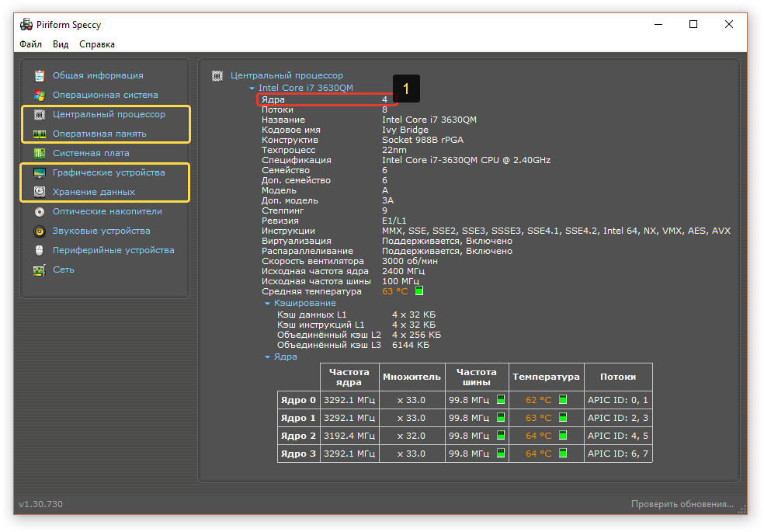Click the Звуковые устройства speaker icon
This screenshot has height=532, width=764.
[x=40, y=231]
